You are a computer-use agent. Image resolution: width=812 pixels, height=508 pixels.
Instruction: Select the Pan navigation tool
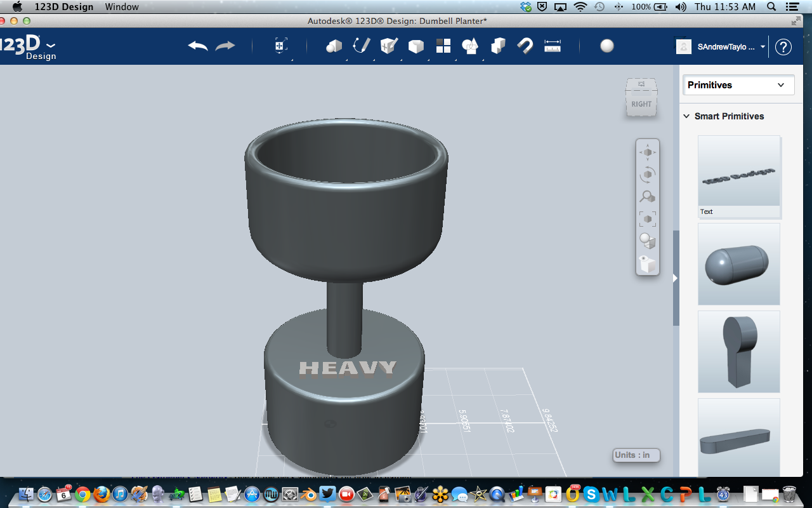(x=648, y=152)
